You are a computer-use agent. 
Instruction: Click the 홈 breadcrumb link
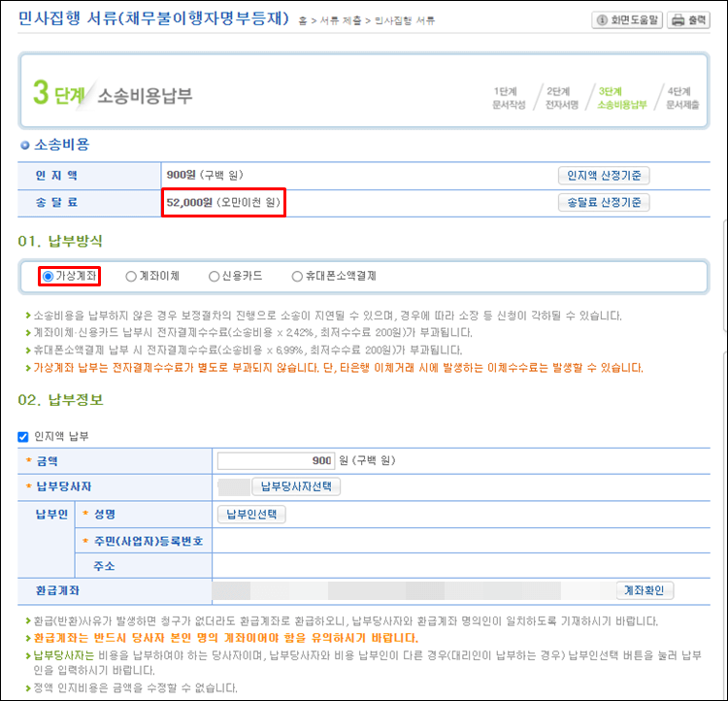tap(302, 21)
